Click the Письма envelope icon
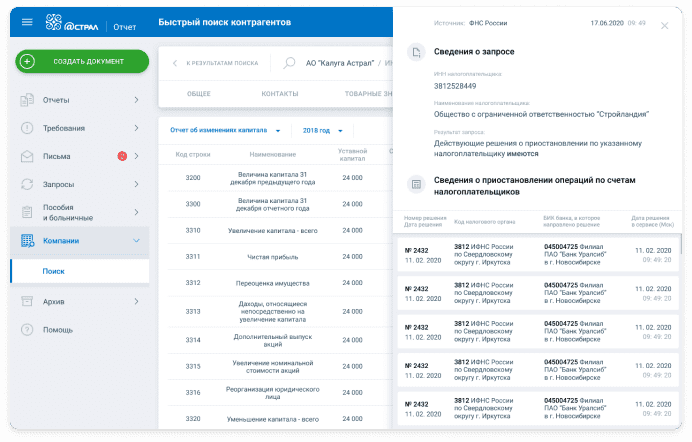 [x=27, y=156]
